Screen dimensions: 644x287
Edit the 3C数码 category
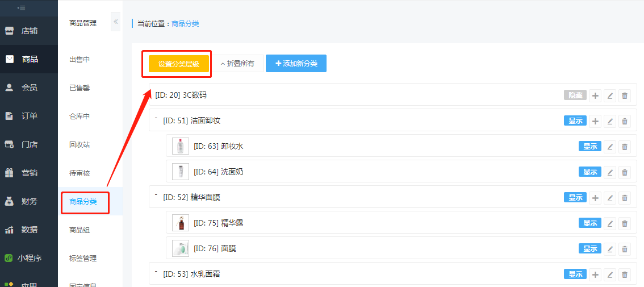(x=610, y=96)
